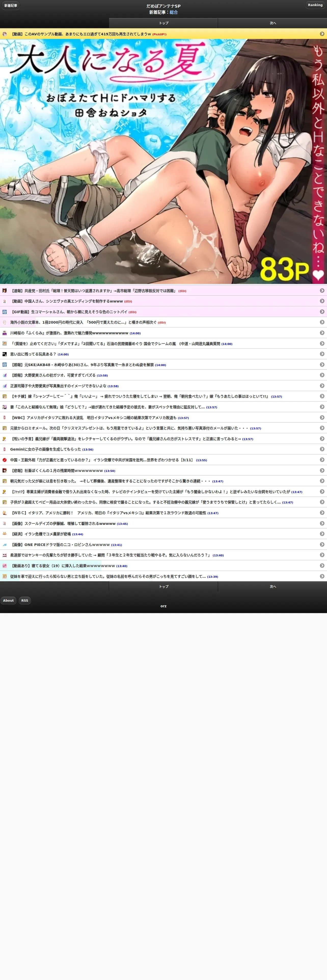
Task: Click the arrow on the 【呪いの予言】 row
Action: 322,439
